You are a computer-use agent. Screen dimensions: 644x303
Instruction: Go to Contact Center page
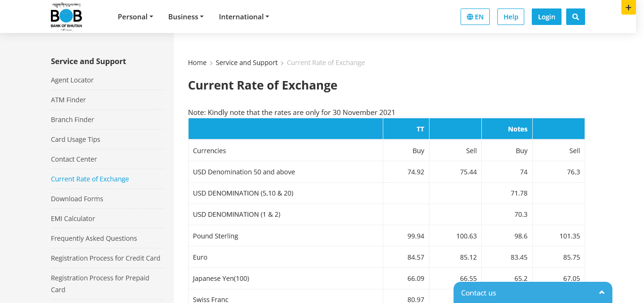(74, 159)
